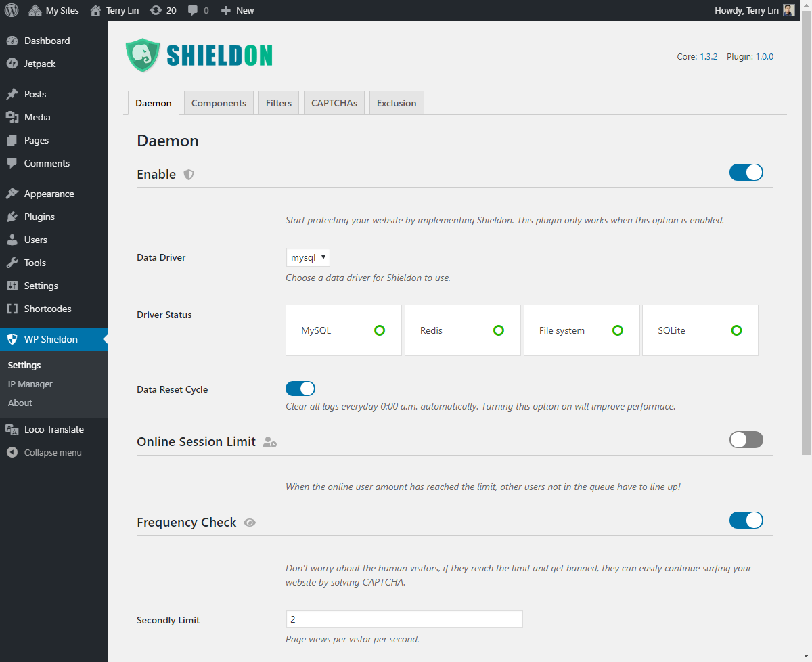Screen dimensions: 812x662
Task: Open My Sites network icon
Action: click(x=35, y=10)
